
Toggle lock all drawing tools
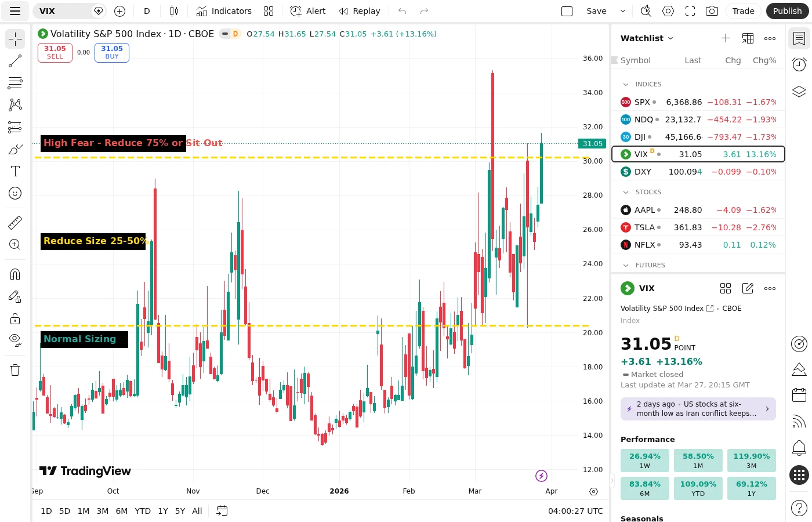[x=15, y=318]
